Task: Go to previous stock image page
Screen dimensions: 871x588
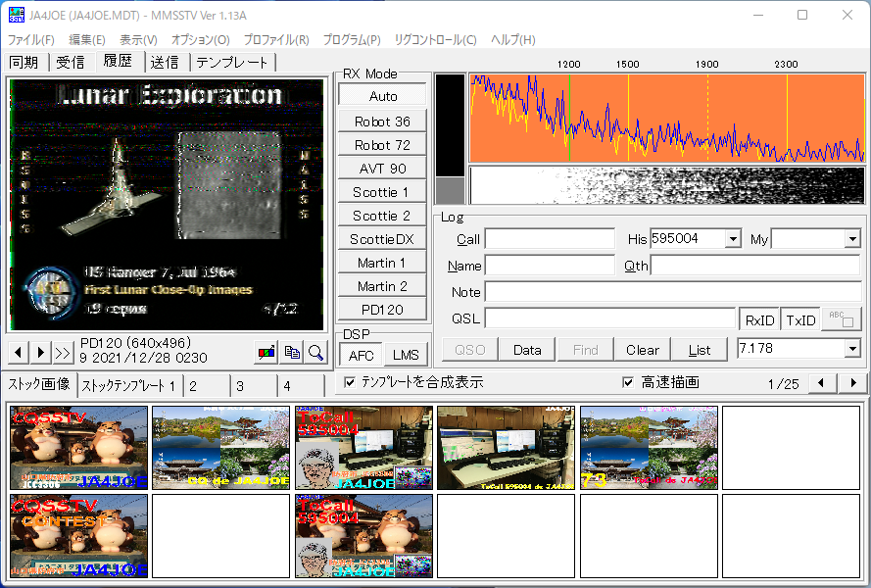Action: point(824,382)
